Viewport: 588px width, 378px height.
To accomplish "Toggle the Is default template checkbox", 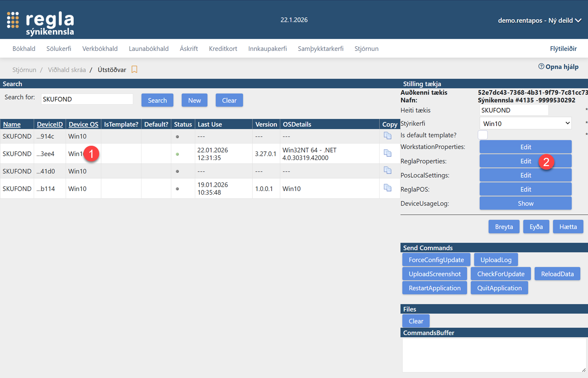I will (483, 135).
